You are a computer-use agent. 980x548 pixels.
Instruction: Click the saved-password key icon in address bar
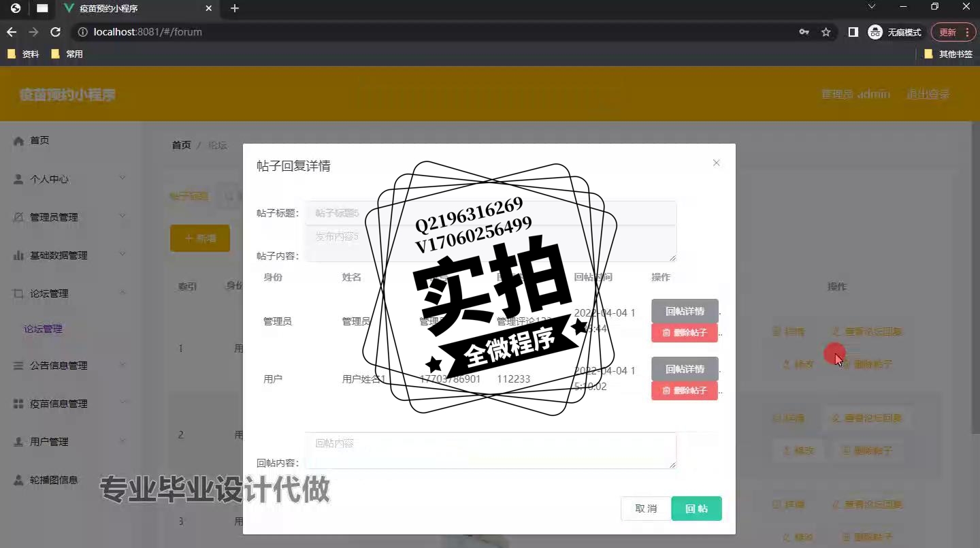tap(804, 32)
